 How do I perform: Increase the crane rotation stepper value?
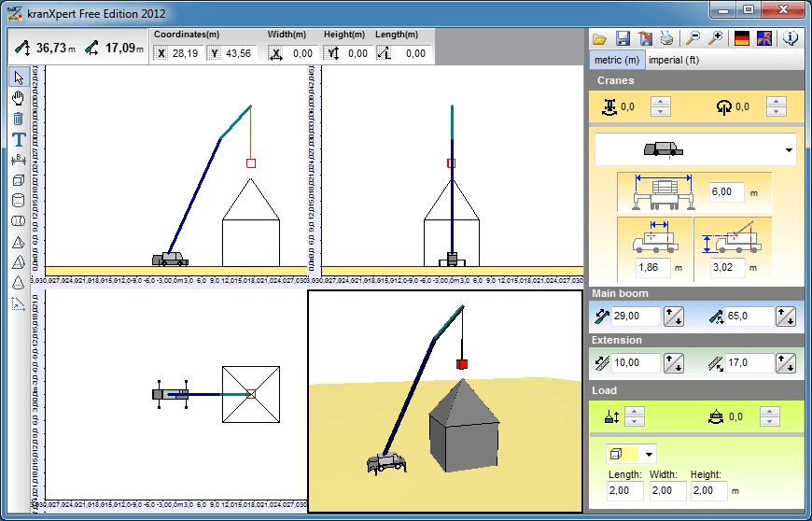click(x=776, y=102)
